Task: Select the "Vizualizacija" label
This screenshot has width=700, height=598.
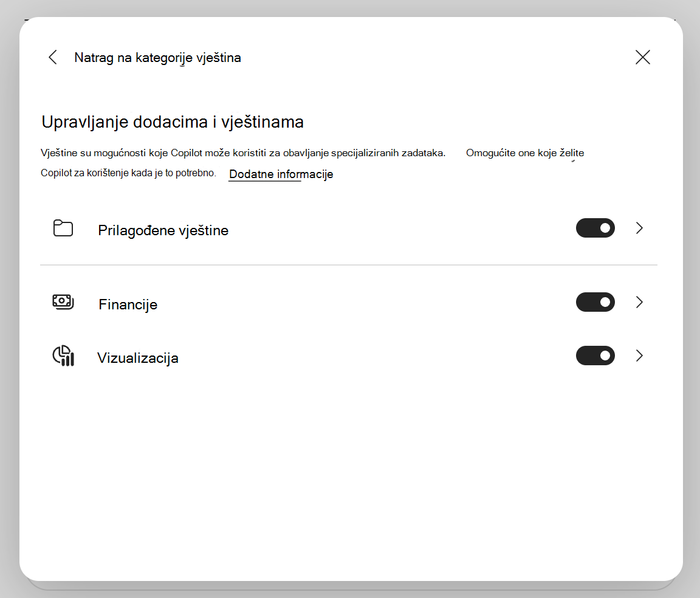Action: click(137, 358)
